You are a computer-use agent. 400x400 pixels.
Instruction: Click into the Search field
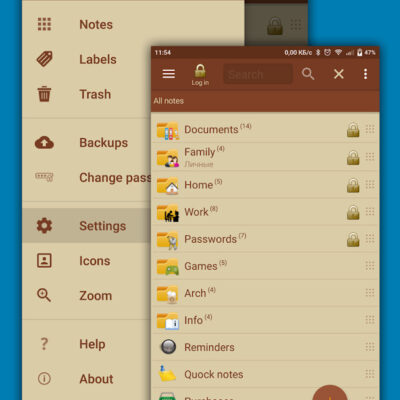pos(258,74)
